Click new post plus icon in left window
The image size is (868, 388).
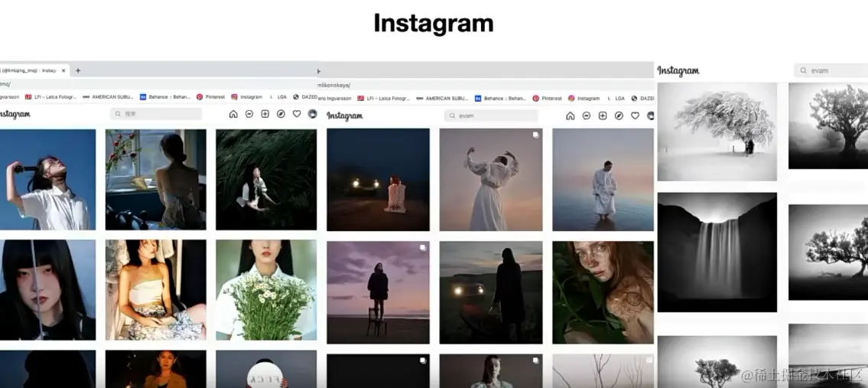265,113
